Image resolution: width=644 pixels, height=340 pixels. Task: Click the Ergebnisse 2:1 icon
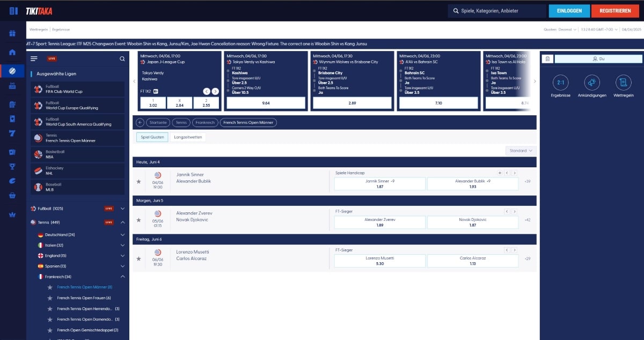[x=560, y=83]
